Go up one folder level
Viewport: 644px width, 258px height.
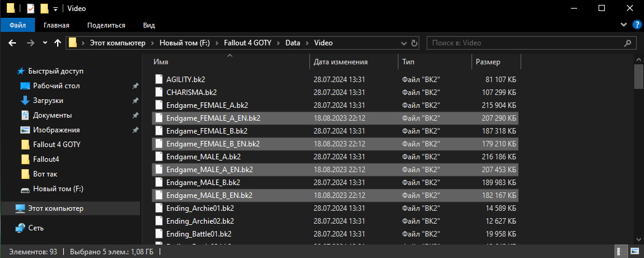pos(58,43)
